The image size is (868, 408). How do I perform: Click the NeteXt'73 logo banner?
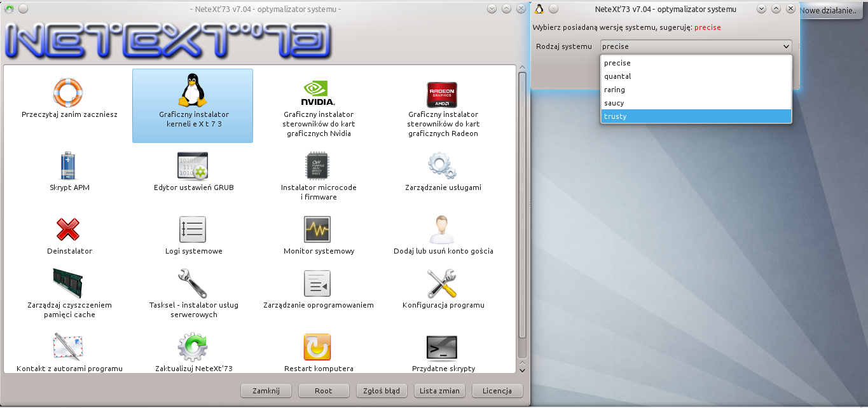point(169,41)
